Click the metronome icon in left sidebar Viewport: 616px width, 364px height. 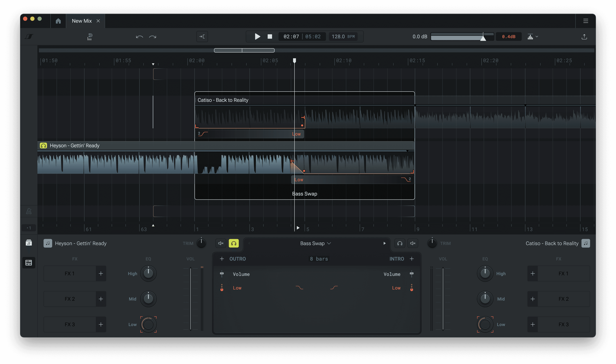point(29,211)
